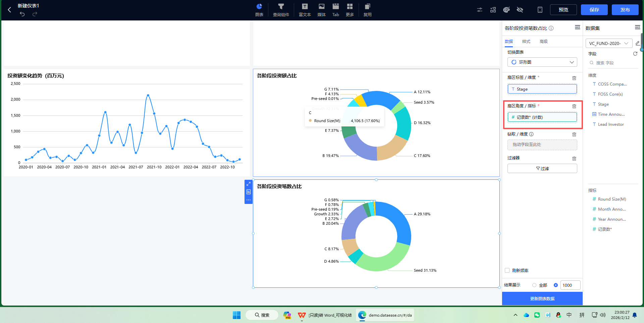644x323 pixels.
Task: Select the 全部 results radio button
Action: pos(534,285)
